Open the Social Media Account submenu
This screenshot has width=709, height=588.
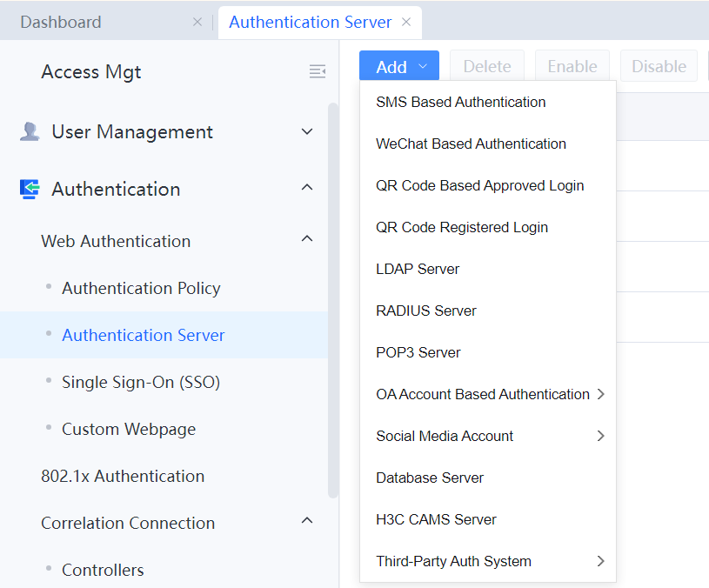600,436
